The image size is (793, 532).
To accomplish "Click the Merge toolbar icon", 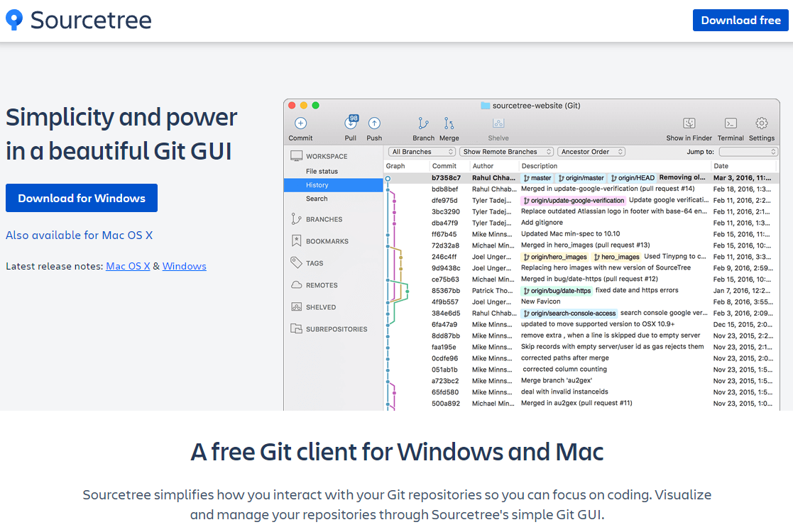I will tap(449, 123).
